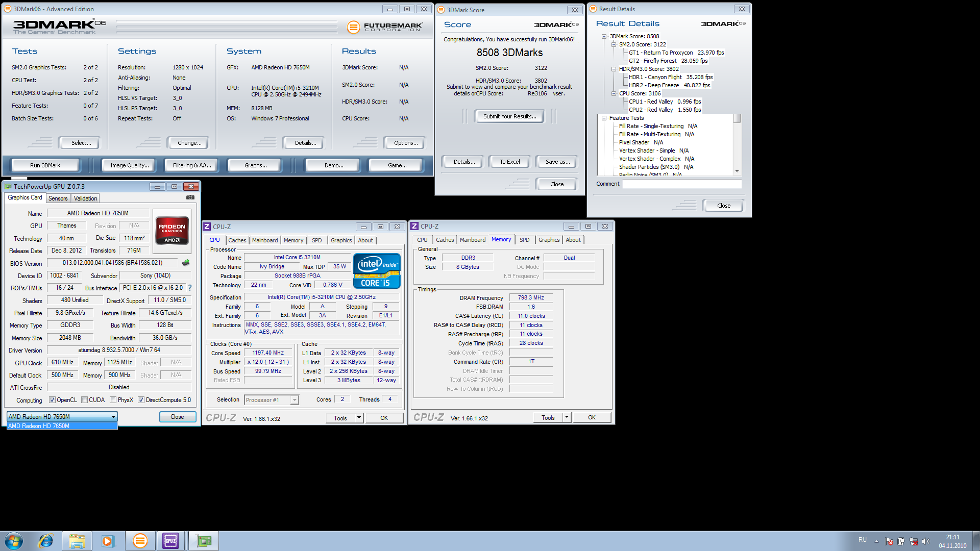The height and width of the screenshot is (551, 980).
Task: Click the Radeon Graphics logo in GPU-Z
Action: (x=172, y=231)
